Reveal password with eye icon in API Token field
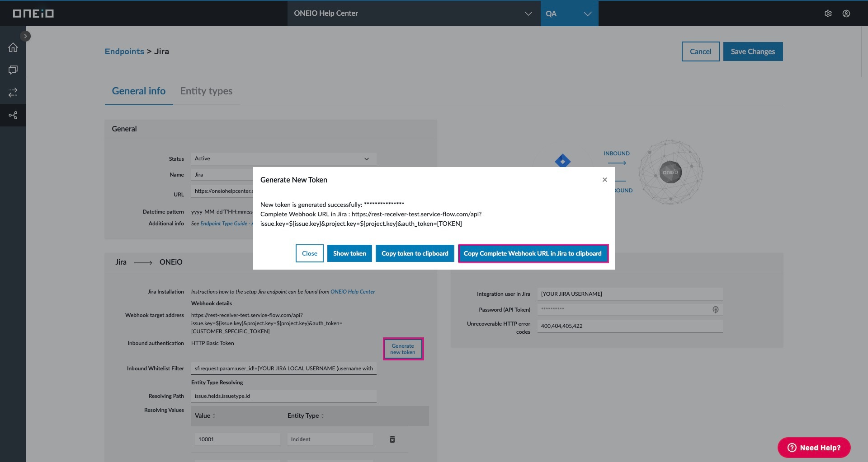 pyautogui.click(x=715, y=310)
